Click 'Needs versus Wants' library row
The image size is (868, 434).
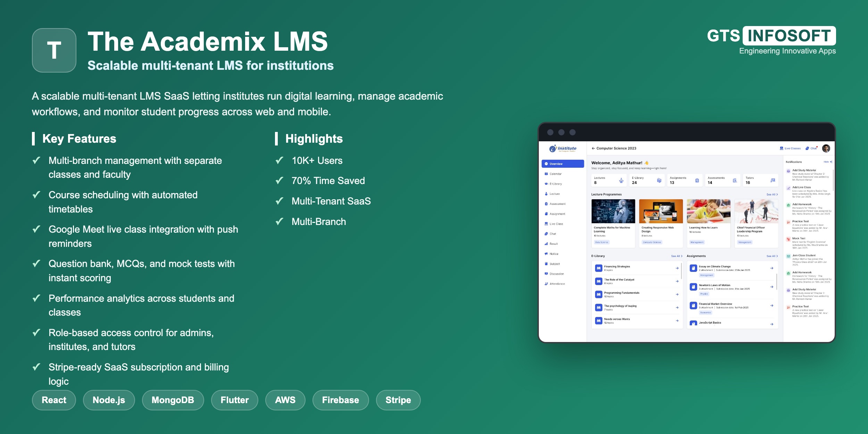(x=637, y=321)
